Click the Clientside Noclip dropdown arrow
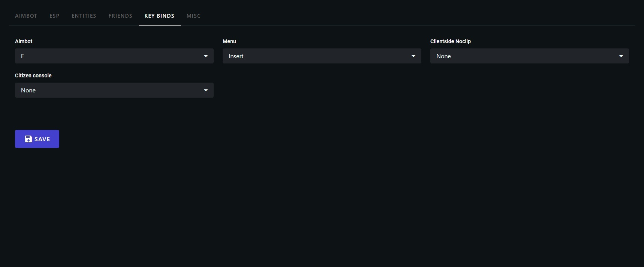This screenshot has width=644, height=267. click(x=621, y=56)
